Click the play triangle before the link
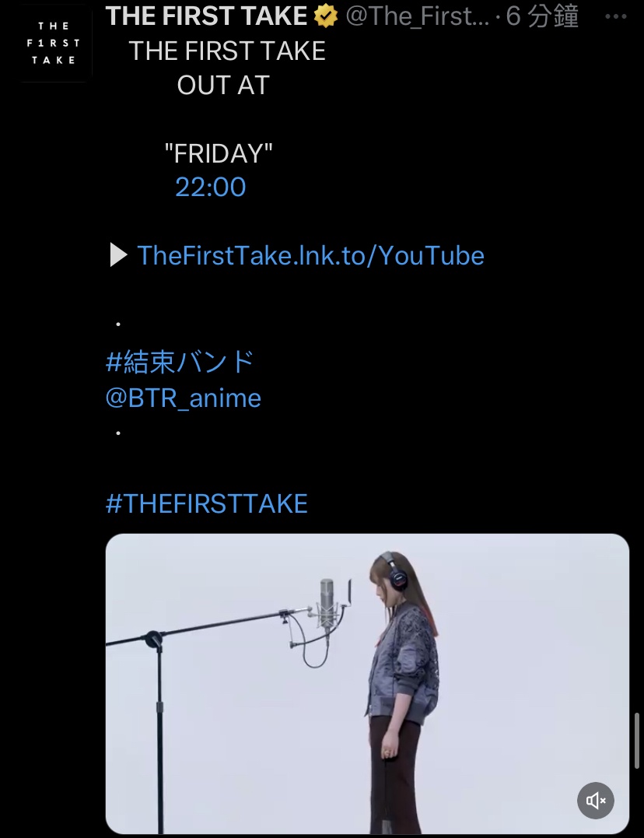The width and height of the screenshot is (644, 838). [118, 255]
